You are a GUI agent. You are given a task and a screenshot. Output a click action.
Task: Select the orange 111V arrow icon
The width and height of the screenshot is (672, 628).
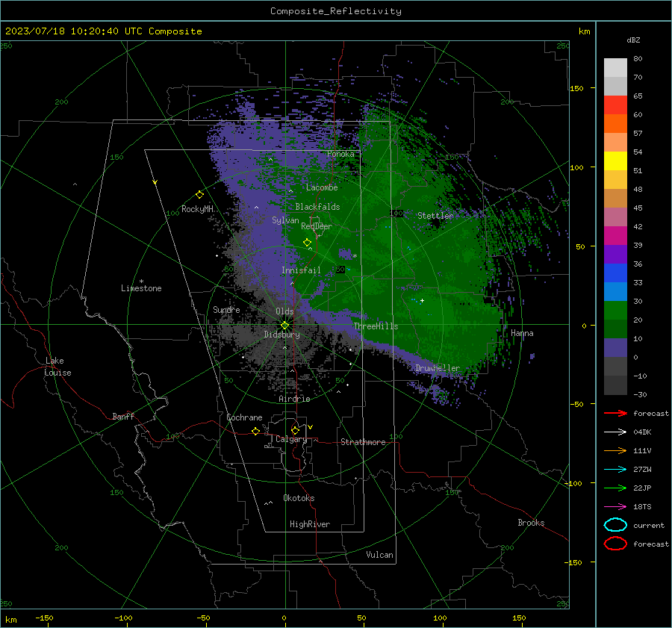[615, 450]
